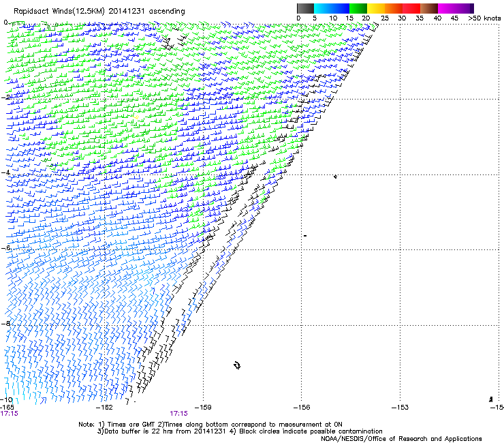Image resolution: width=504 pixels, height=443 pixels.
Task: Select the '-6' latitude axis label
Action: coord(5,247)
